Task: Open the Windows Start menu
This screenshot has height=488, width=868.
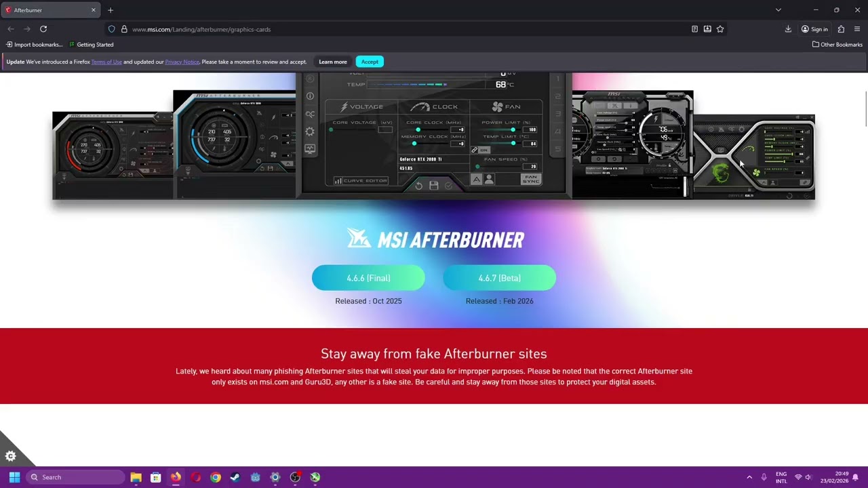Action: (x=14, y=477)
